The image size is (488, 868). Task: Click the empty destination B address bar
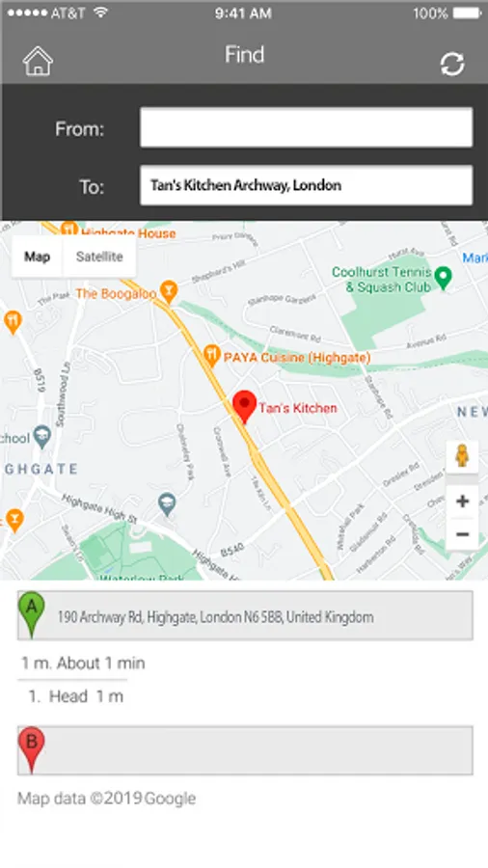point(245,750)
